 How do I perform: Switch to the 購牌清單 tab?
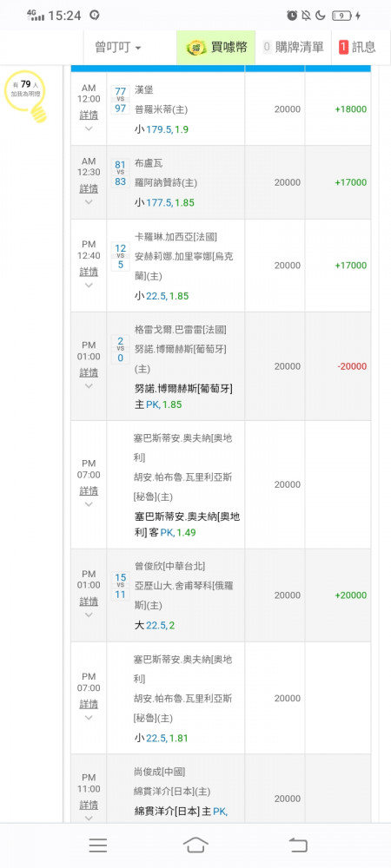294,48
